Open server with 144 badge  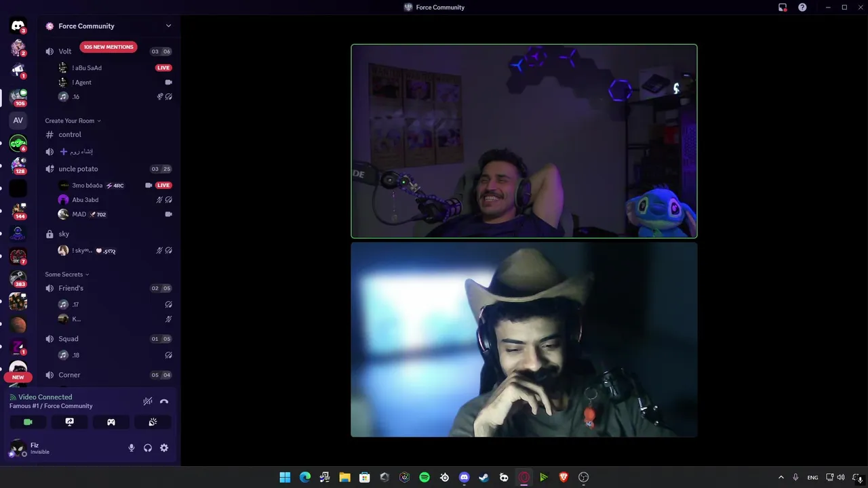pyautogui.click(x=18, y=211)
